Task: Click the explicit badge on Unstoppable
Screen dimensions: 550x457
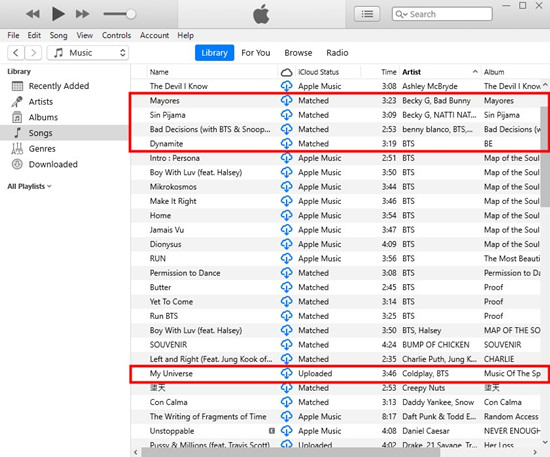Action: (x=272, y=431)
